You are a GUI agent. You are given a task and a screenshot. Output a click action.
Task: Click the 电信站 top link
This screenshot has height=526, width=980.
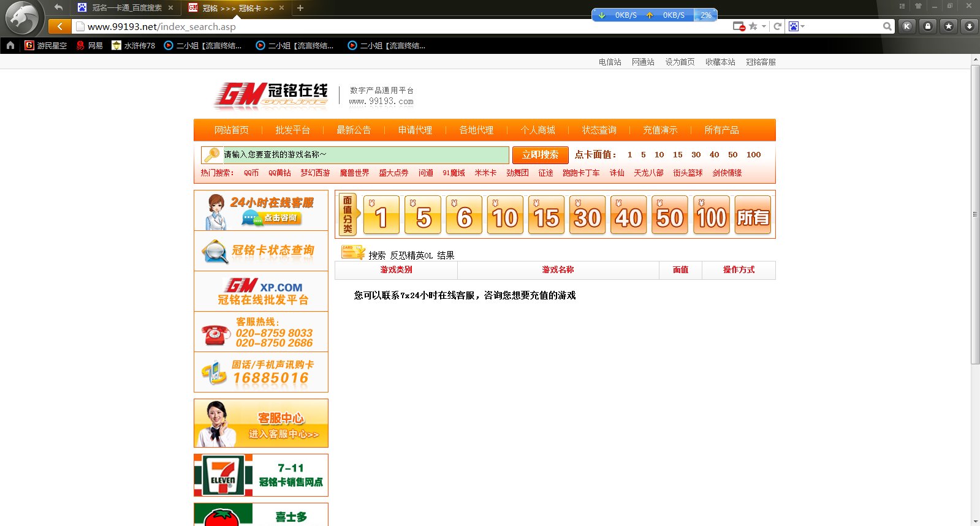(610, 62)
